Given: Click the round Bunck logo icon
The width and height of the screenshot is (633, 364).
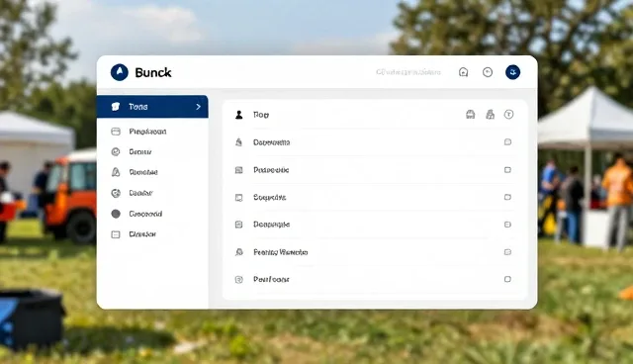Looking at the screenshot, I should coord(120,72).
